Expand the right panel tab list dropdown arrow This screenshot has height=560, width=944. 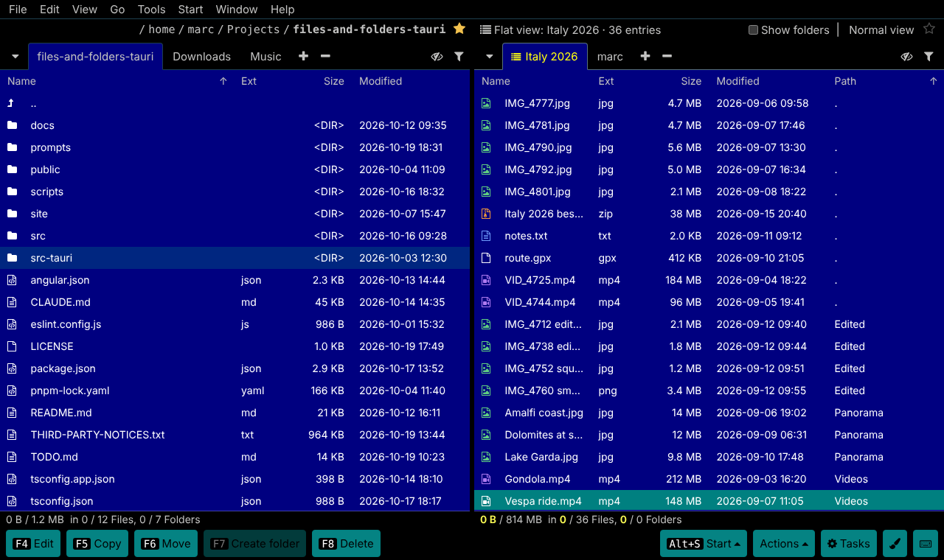pyautogui.click(x=488, y=57)
